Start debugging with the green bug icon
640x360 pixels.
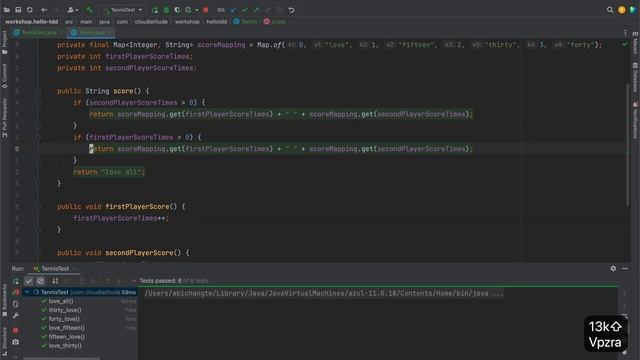(x=166, y=10)
